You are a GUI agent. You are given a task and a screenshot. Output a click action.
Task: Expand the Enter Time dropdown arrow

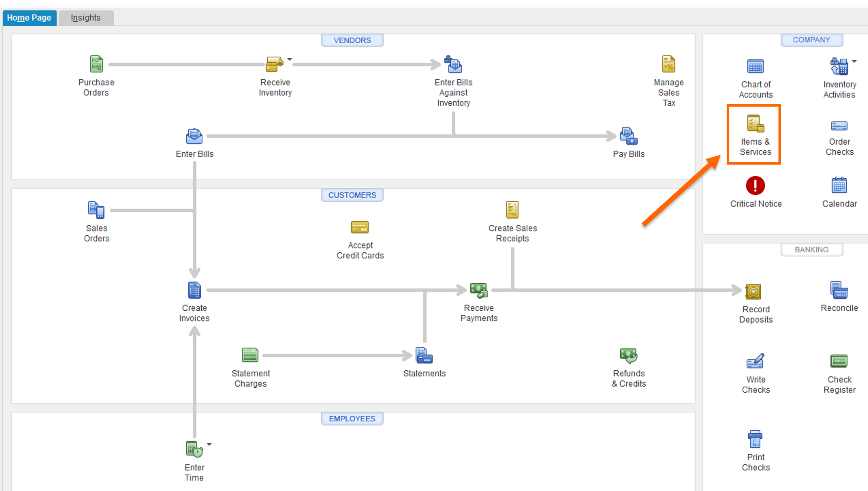tap(209, 445)
